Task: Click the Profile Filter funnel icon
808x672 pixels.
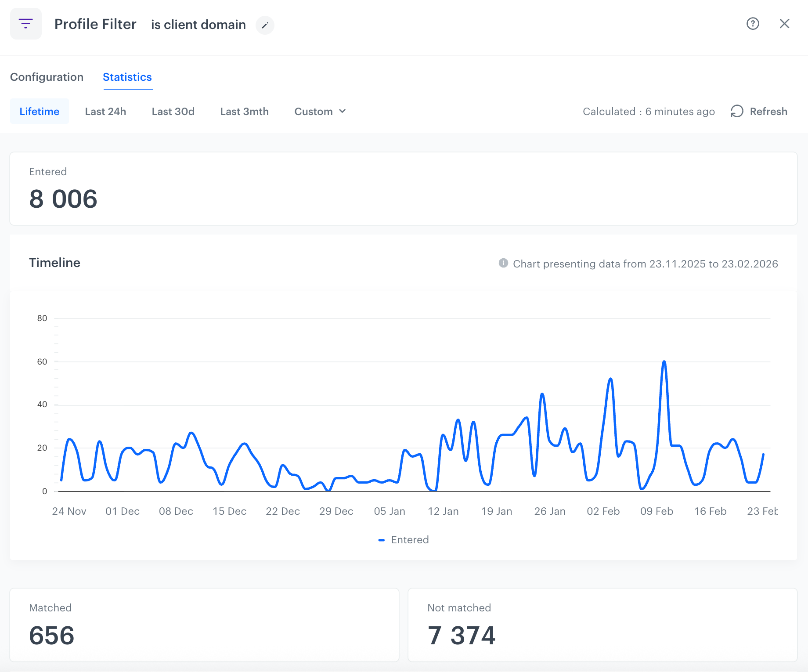Action: click(26, 24)
